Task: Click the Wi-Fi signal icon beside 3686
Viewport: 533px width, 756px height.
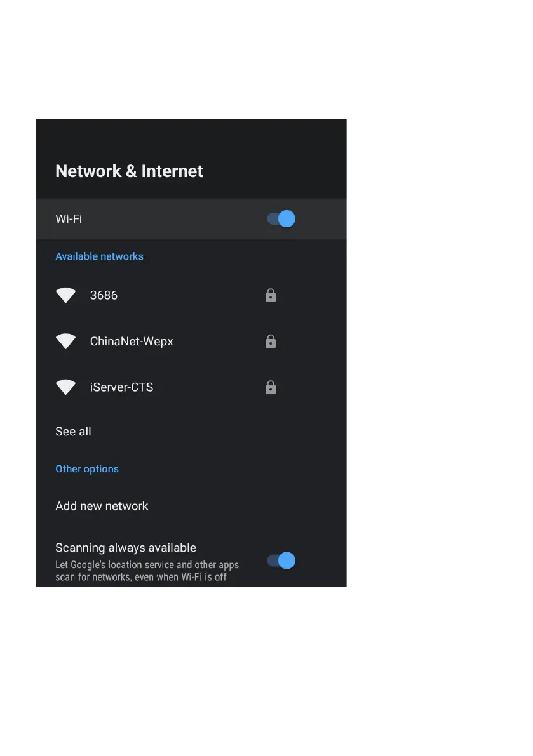Action: (65, 295)
